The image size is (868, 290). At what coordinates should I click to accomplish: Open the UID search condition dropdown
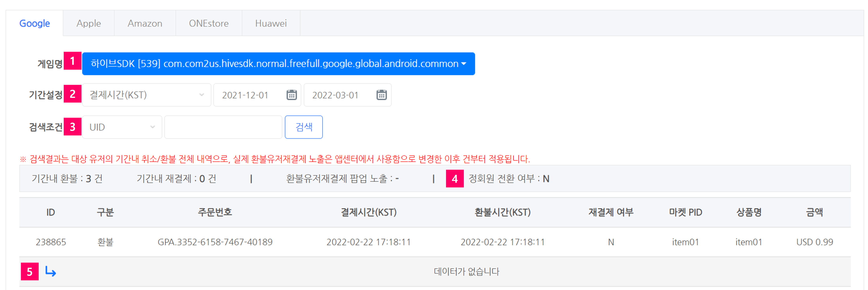click(x=122, y=127)
